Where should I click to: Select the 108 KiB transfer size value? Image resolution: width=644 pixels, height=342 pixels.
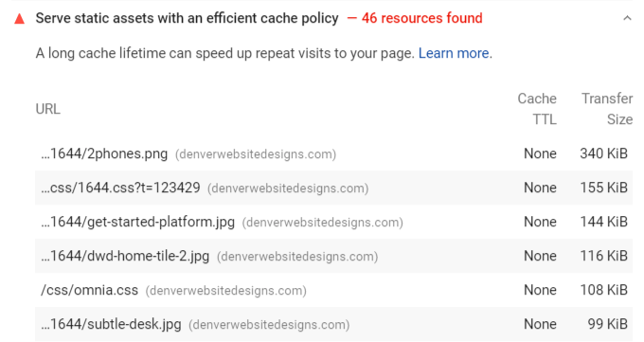coord(604,290)
